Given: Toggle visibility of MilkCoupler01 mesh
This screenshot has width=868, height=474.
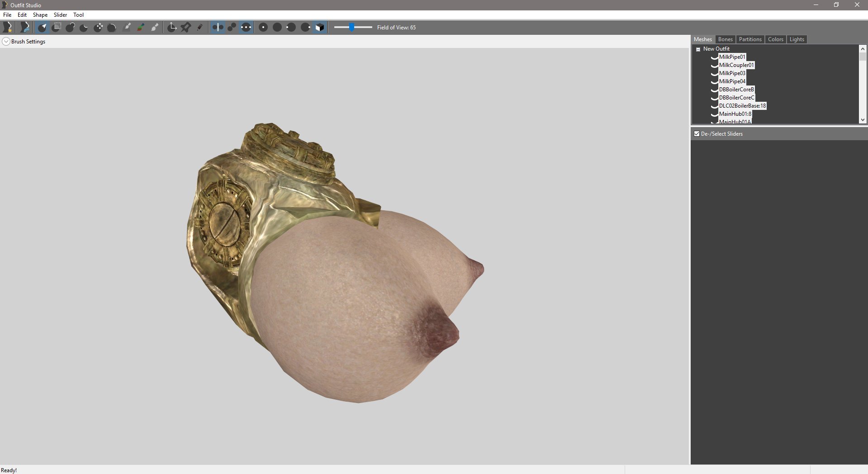Looking at the screenshot, I should (714, 65).
